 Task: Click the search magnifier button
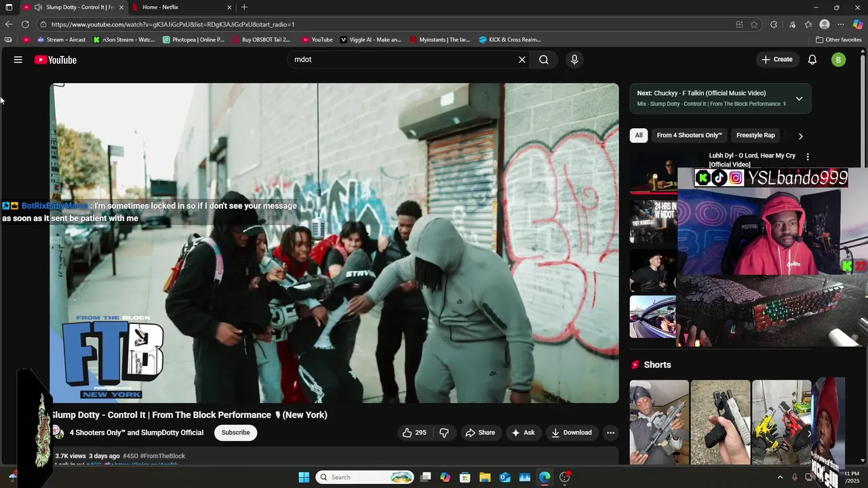click(544, 60)
